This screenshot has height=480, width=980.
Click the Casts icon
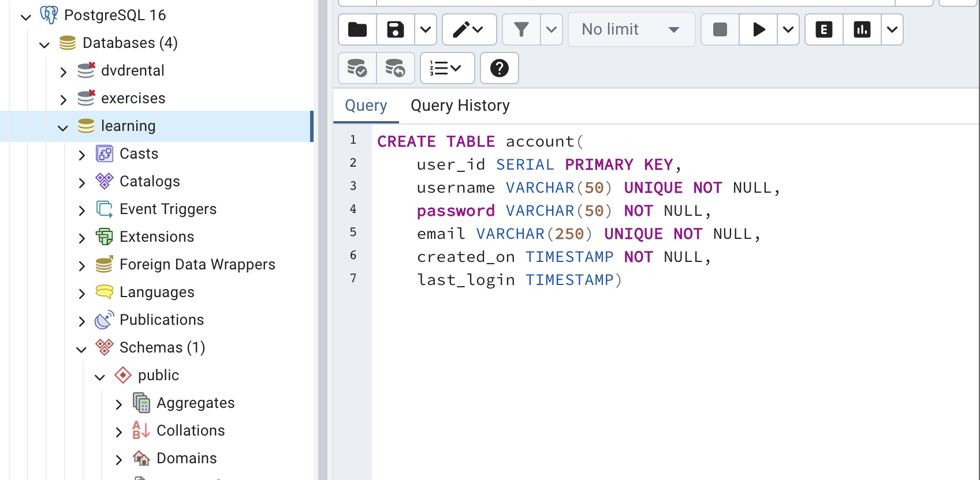(105, 153)
